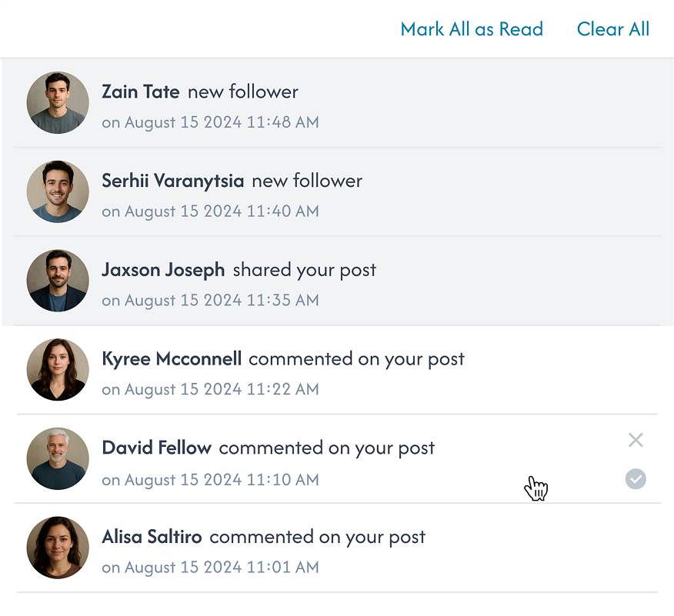Image resolution: width=674 pixels, height=616 pixels.
Task: Click Kyree Mcconnell's avatar image
Action: (x=58, y=370)
